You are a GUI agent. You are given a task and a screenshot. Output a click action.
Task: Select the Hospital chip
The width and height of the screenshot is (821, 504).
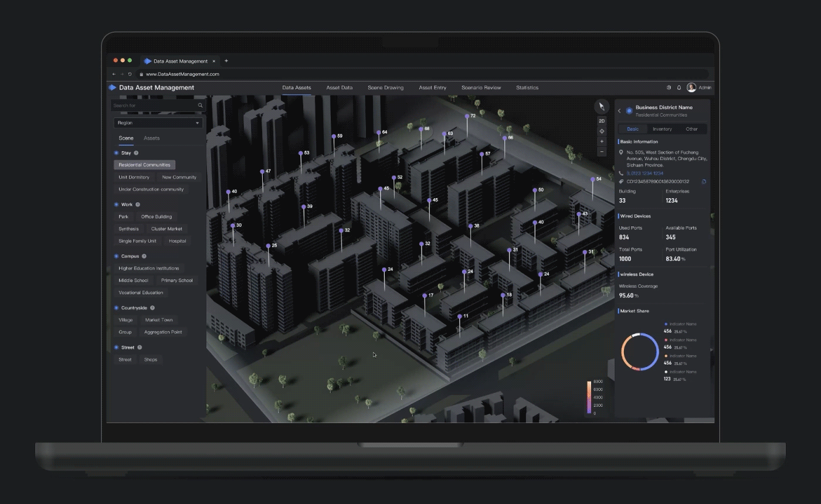[x=178, y=241]
